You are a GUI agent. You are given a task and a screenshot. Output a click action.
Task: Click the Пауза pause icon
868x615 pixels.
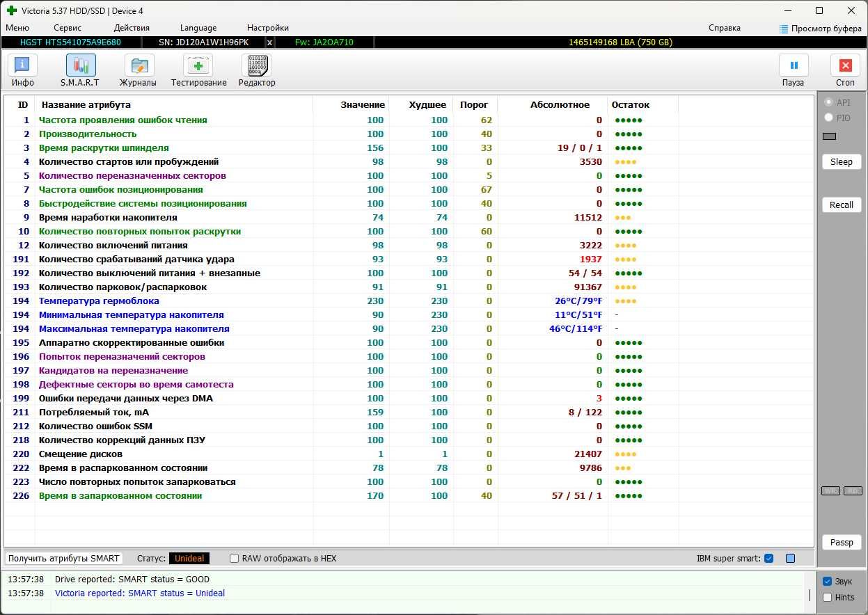point(794,65)
